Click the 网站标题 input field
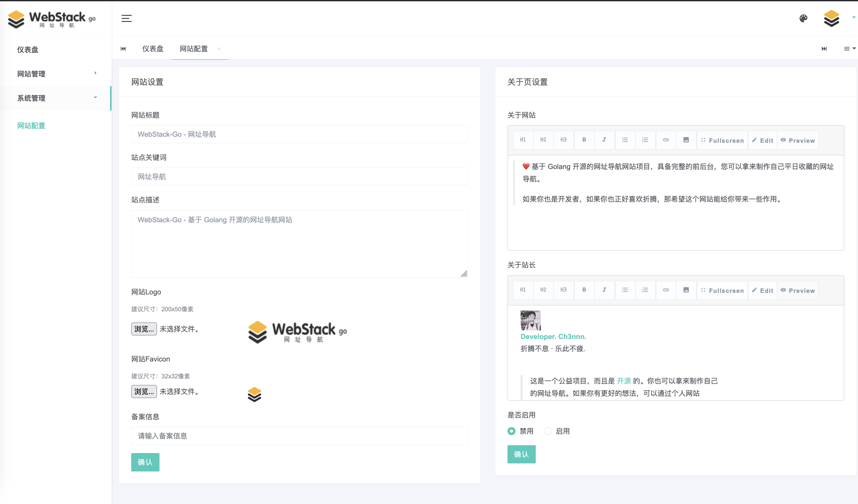Viewport: 858px width, 504px height. coord(299,134)
